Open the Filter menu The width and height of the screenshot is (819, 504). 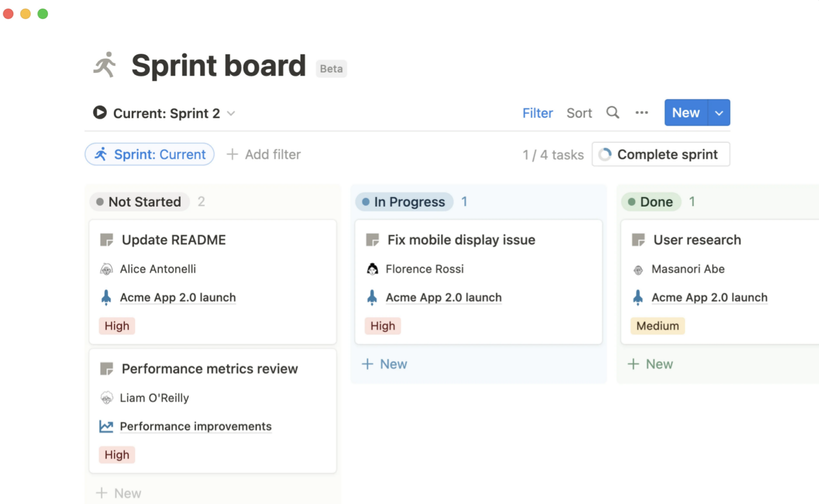pyautogui.click(x=537, y=113)
